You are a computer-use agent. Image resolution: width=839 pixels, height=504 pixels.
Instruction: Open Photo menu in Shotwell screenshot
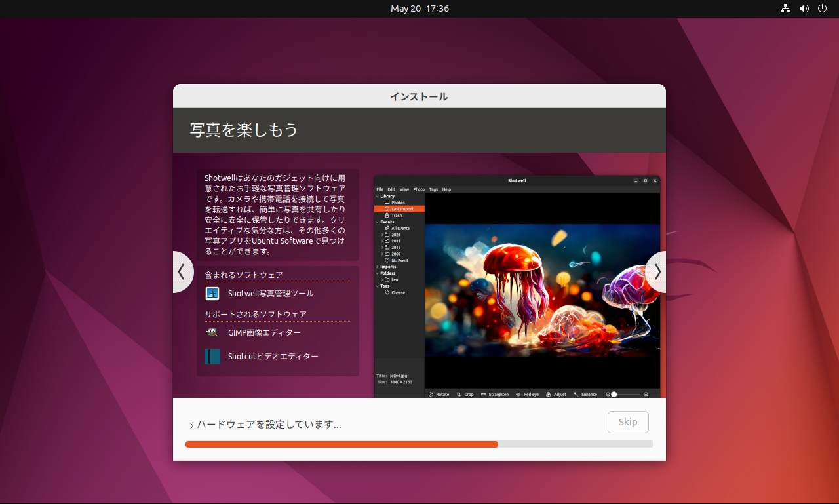click(419, 189)
